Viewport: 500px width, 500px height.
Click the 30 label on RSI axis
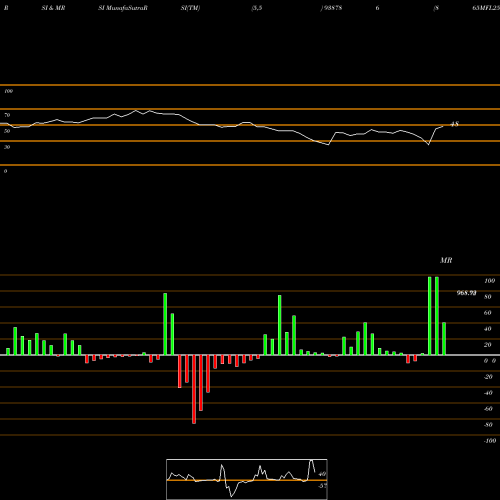click(x=7, y=147)
